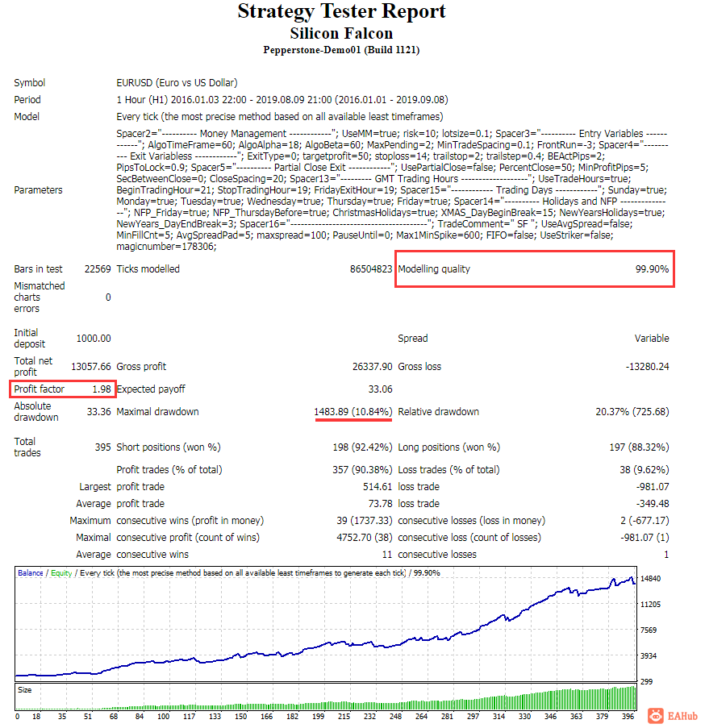
Task: Select consecutive profit value 4752.70 (38)
Action: 365,538
